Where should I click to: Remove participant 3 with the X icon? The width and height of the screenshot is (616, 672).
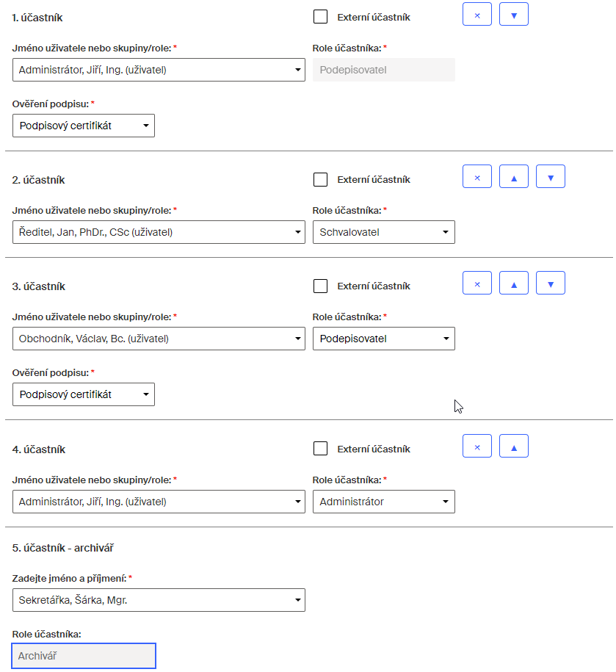coord(477,283)
